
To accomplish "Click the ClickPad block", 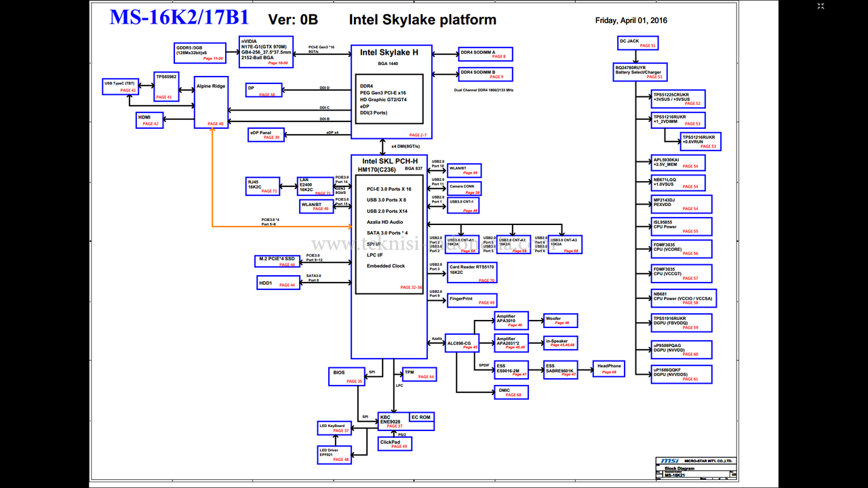I will click(395, 444).
